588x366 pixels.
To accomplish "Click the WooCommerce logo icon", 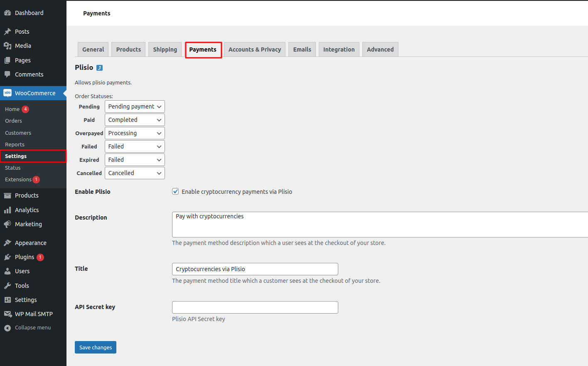I will pyautogui.click(x=7, y=93).
